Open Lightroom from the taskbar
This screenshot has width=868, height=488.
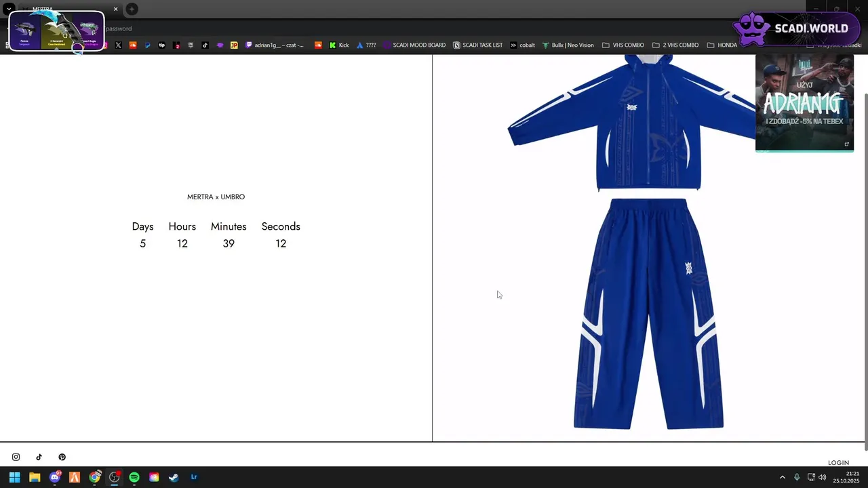194,477
